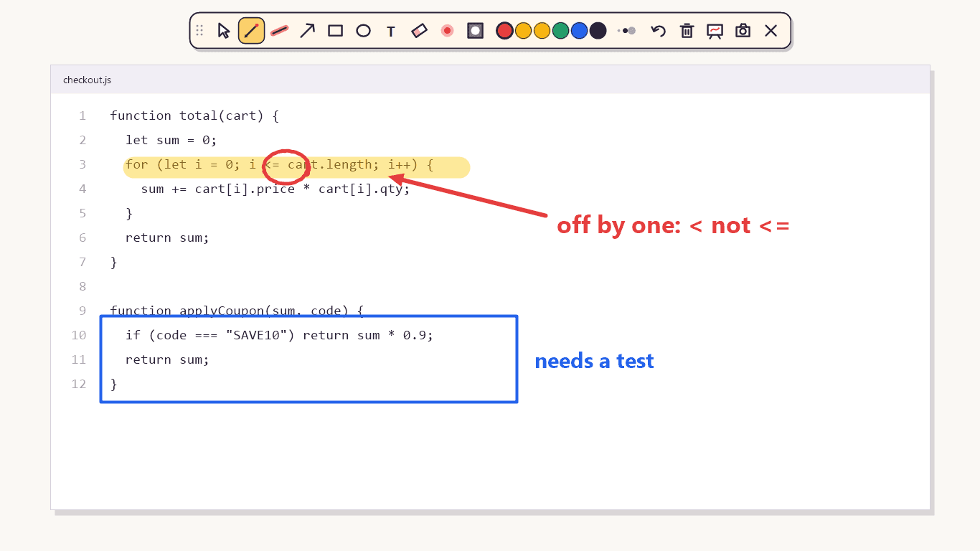Grab the toolbar drag handle dots
Screen dimensions: 980x551
coord(199,31)
